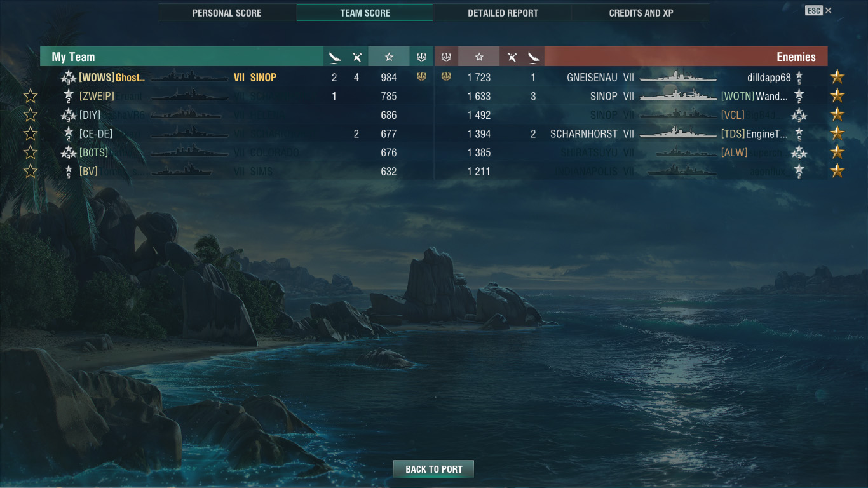Open the Credits and XP tab
868x488 pixels.
tap(641, 13)
